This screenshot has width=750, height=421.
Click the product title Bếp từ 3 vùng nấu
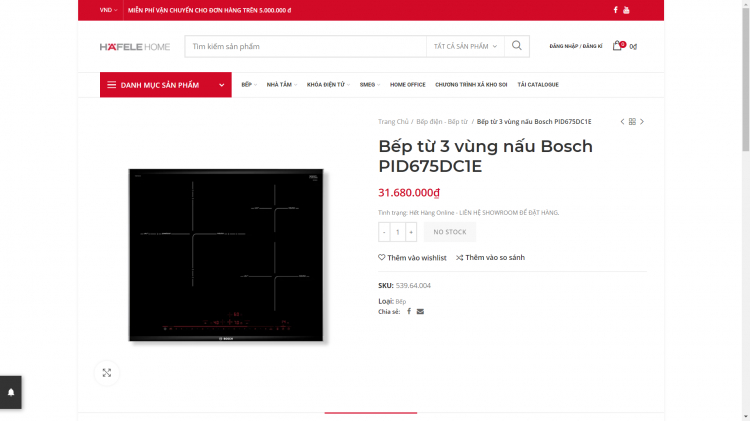pos(485,156)
